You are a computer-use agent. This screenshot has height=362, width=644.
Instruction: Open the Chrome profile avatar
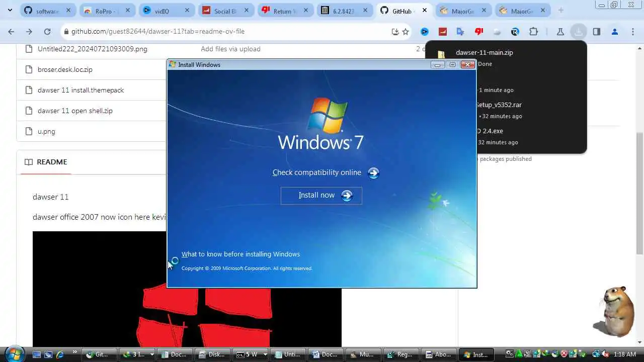615,31
